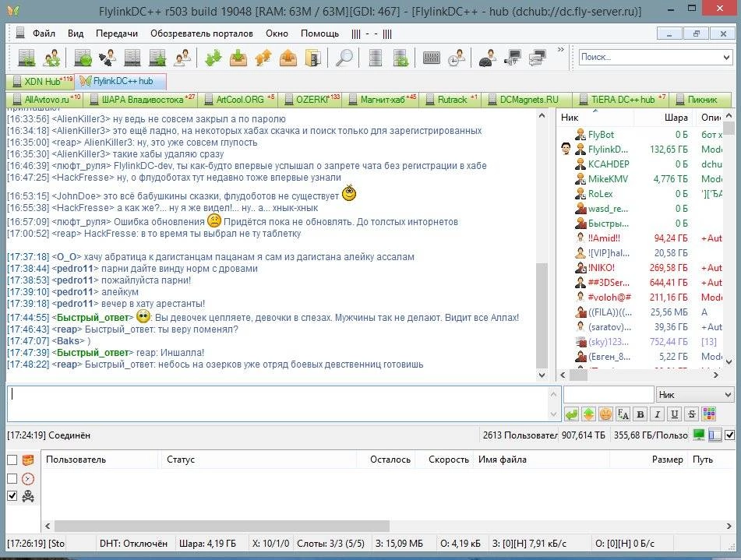Toggle the user list panel layout icon
741x560 pixels.
715,435
